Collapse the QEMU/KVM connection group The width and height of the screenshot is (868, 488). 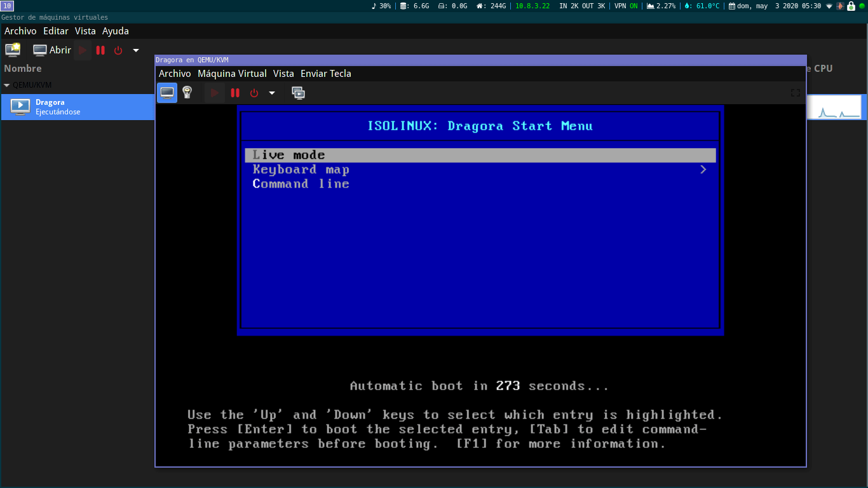click(x=6, y=85)
